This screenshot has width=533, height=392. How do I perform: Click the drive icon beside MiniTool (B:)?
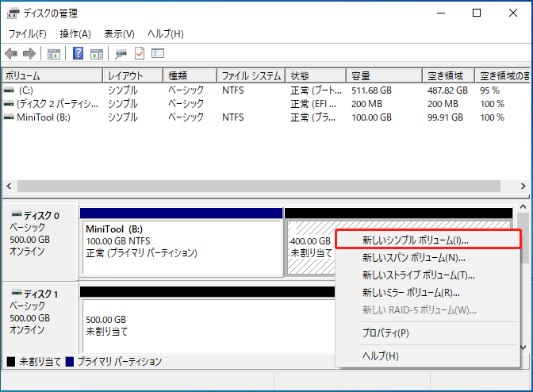(9, 117)
